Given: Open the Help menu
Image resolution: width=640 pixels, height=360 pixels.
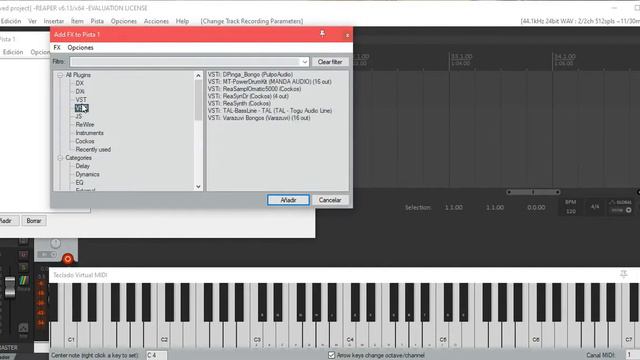Looking at the screenshot, I should pos(182,21).
